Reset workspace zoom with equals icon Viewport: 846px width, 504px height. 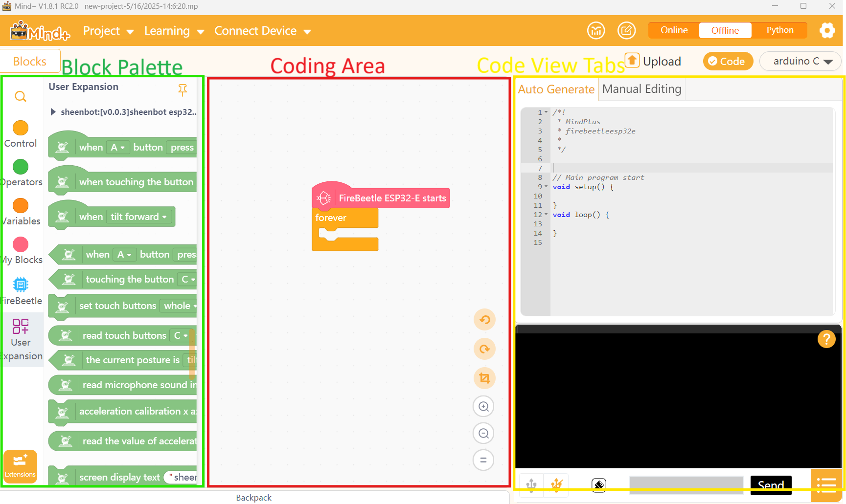[x=483, y=460]
